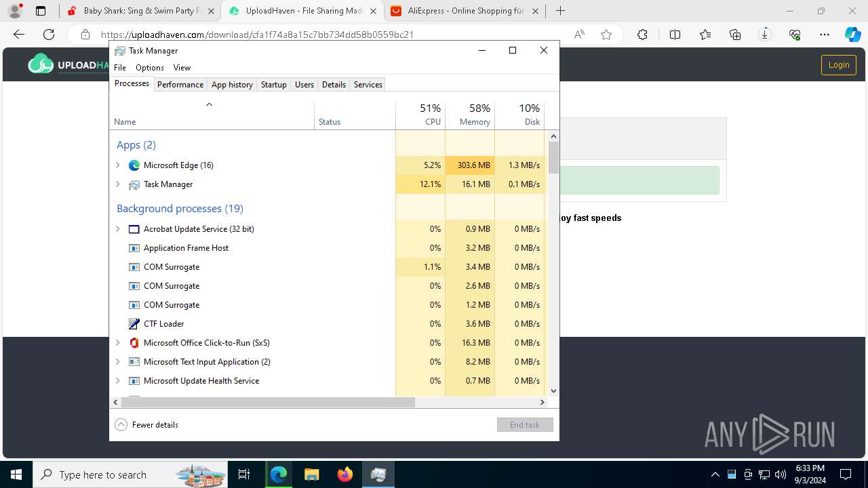Click the Firefox taskbar icon
This screenshot has width=868, height=488.
tap(345, 474)
